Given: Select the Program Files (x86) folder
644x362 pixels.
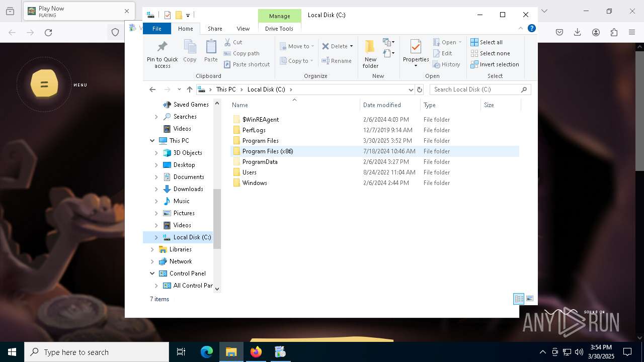Looking at the screenshot, I should point(374,151).
